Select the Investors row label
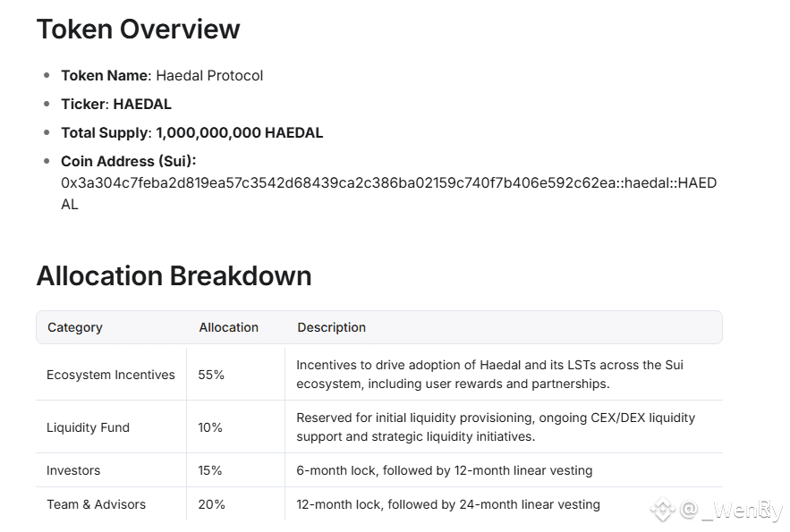The height and width of the screenshot is (532, 790). (x=73, y=470)
